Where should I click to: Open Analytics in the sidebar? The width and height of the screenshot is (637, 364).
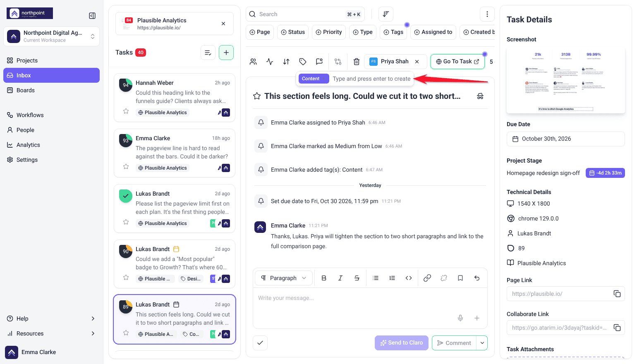tap(51, 145)
